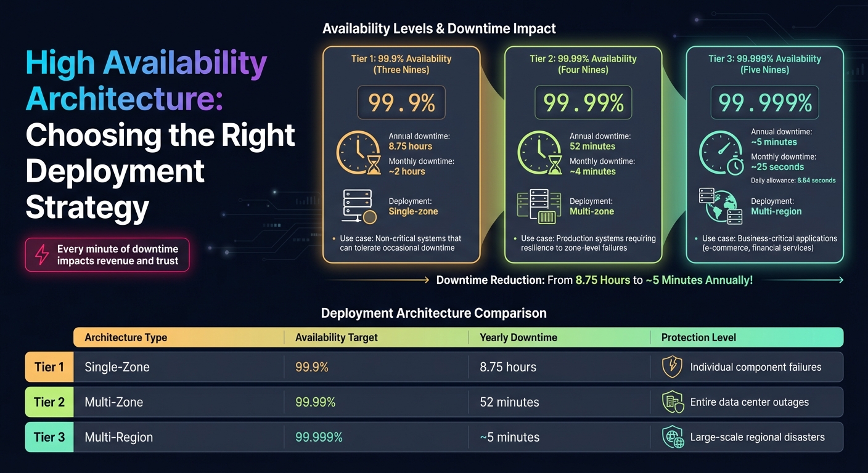Select the 99.9% availability display box

pos(401,102)
